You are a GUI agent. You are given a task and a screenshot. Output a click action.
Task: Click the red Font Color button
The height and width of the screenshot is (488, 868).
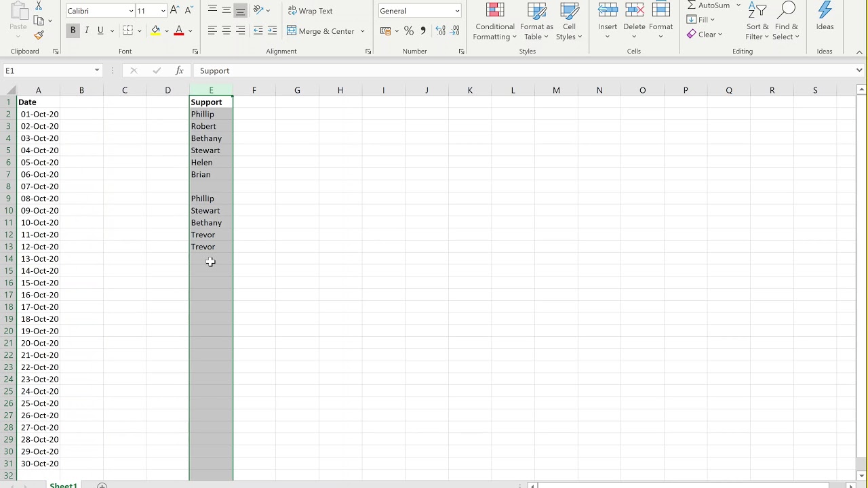pos(179,30)
